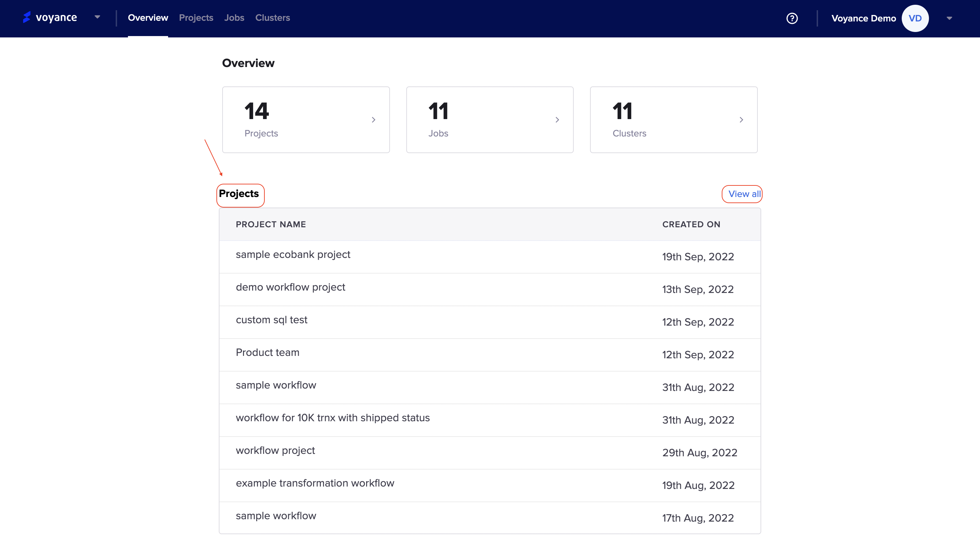Click the arrow on Clusters card
980x558 pixels.
click(x=741, y=120)
